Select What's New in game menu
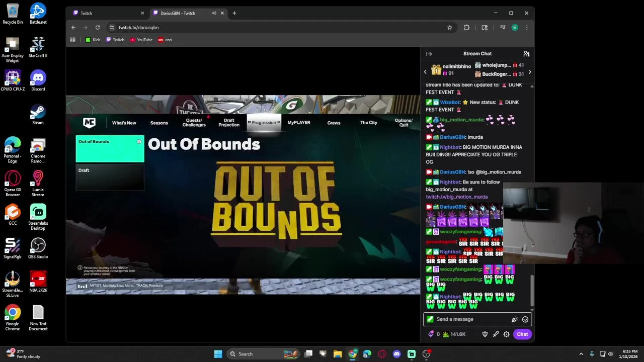Screen dimensions: 644x362 124,123
